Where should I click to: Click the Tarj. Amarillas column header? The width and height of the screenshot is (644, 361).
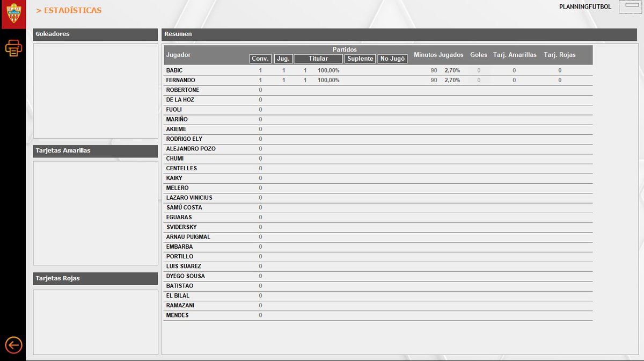[x=515, y=55]
